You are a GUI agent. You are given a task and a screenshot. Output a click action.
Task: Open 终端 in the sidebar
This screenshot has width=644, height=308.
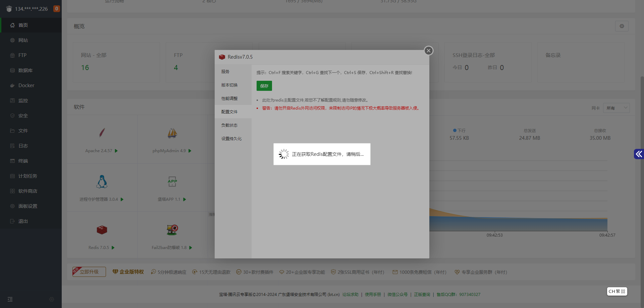(x=31, y=161)
